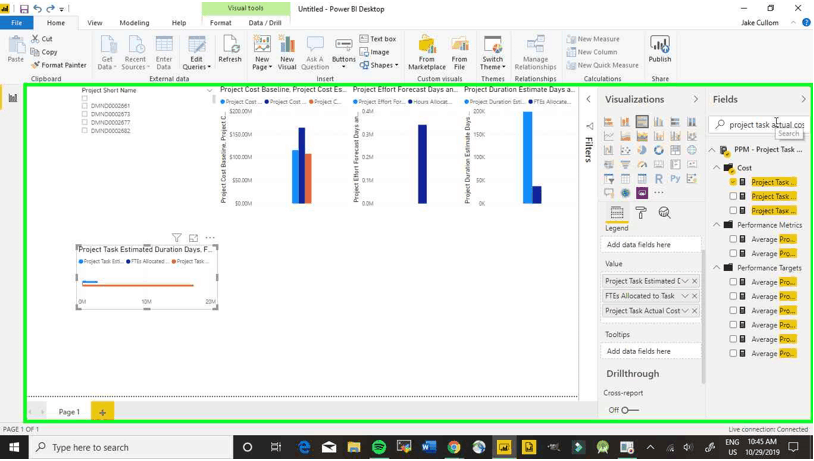814x461 pixels.
Task: Click the Fields search box
Action: click(x=759, y=125)
